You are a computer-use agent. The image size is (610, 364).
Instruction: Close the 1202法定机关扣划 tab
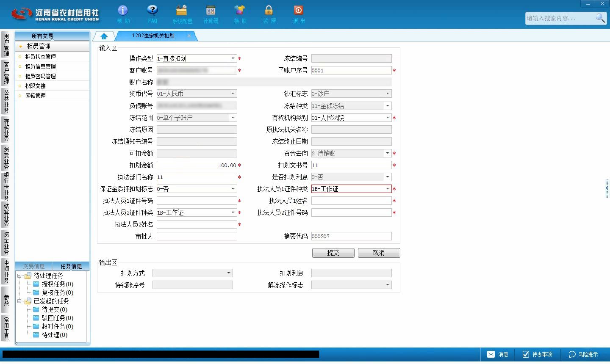point(189,36)
